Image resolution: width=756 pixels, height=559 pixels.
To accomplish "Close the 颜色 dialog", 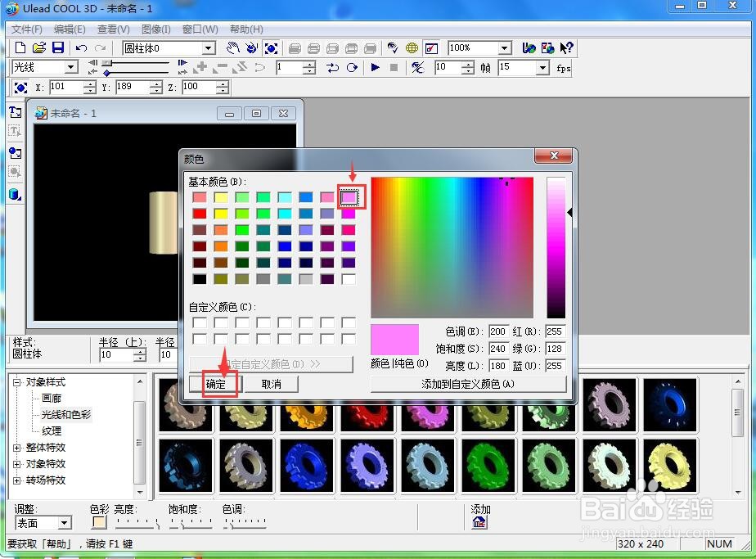I will click(x=553, y=156).
